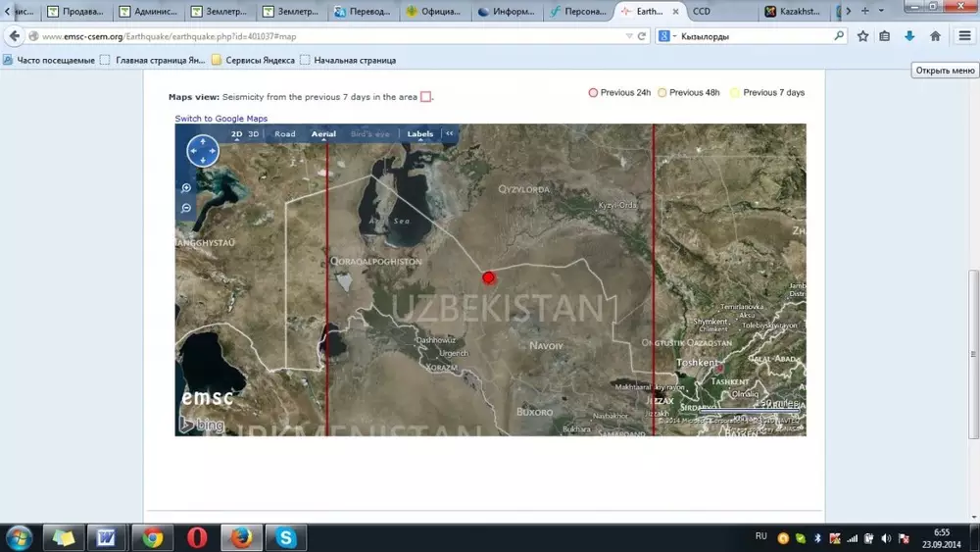Click the red earthquake marker on map
The height and width of the screenshot is (552, 980).
(x=488, y=277)
